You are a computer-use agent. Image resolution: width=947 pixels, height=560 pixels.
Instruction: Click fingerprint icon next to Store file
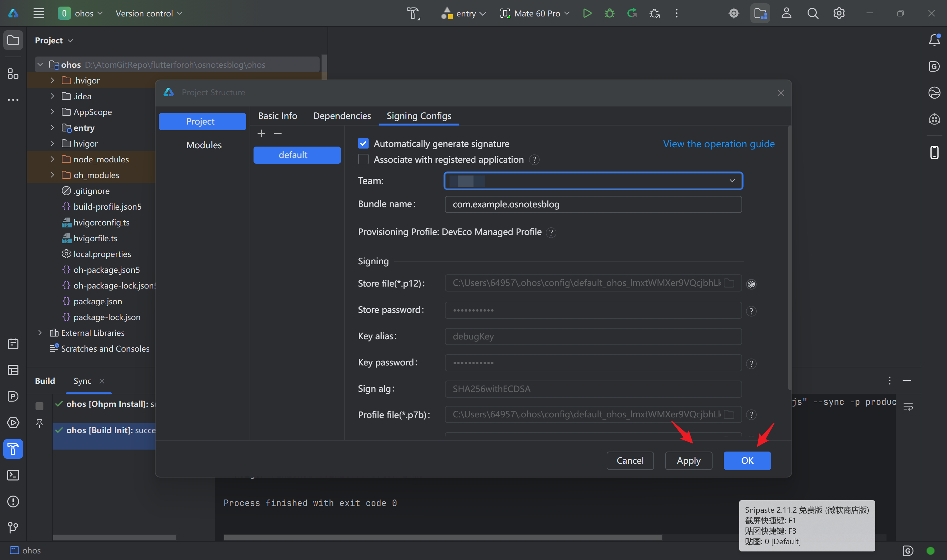(751, 284)
